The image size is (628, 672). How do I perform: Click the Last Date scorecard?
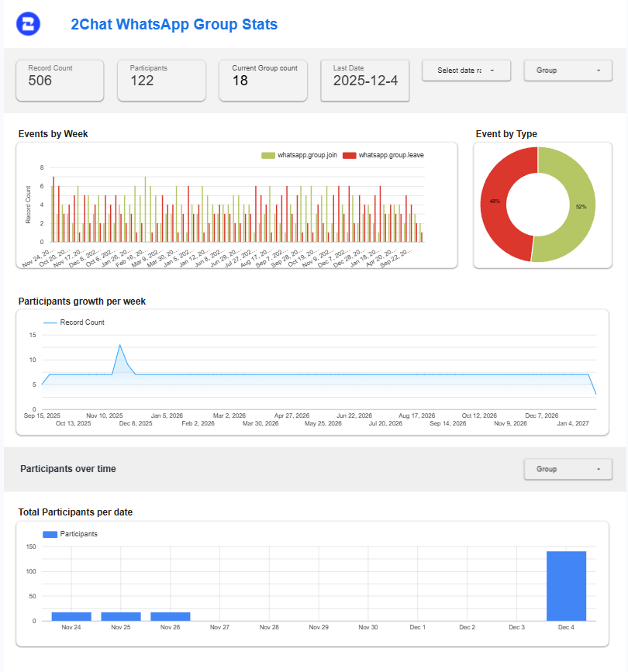coord(365,80)
